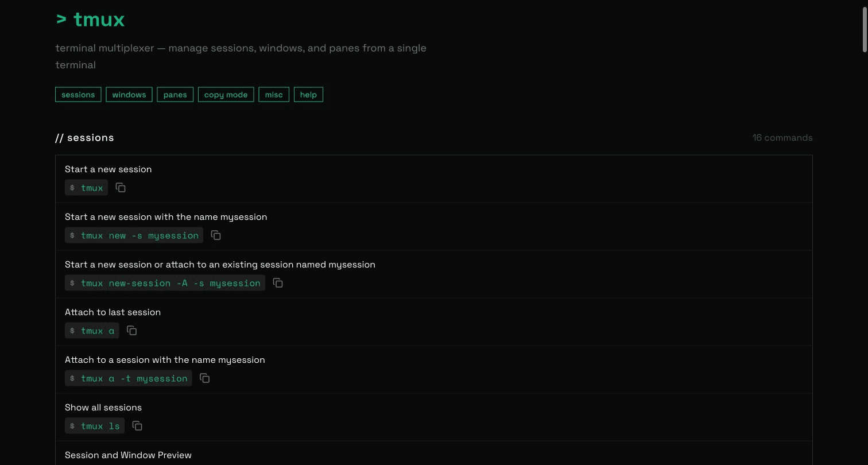
Task: Copy the "tmux ls" command
Action: pyautogui.click(x=137, y=425)
